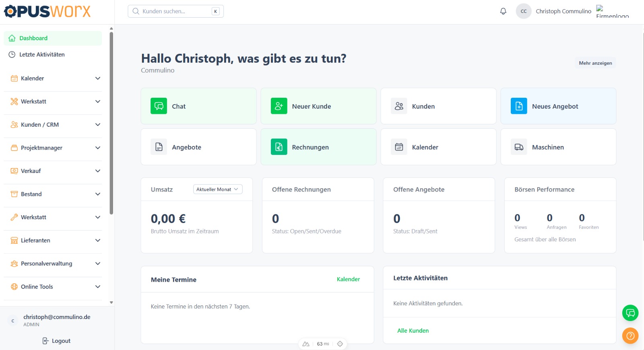Open the green Kalender link in Meine Termine
The width and height of the screenshot is (644, 350).
(x=348, y=279)
